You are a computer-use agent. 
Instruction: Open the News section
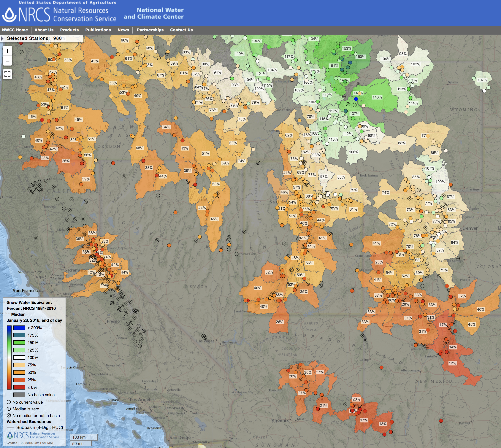coord(123,30)
